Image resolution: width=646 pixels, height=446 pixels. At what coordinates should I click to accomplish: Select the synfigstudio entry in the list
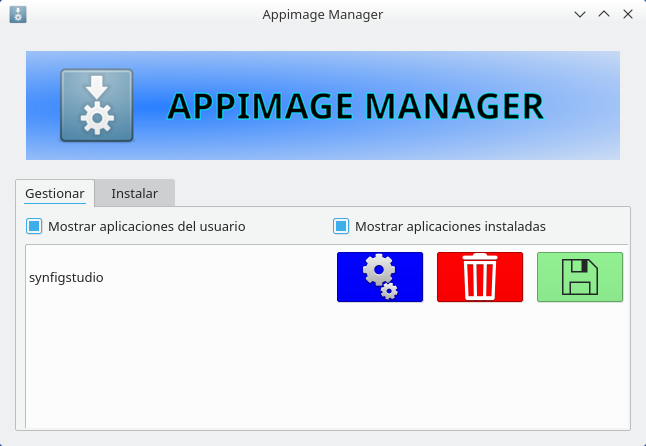click(x=67, y=277)
